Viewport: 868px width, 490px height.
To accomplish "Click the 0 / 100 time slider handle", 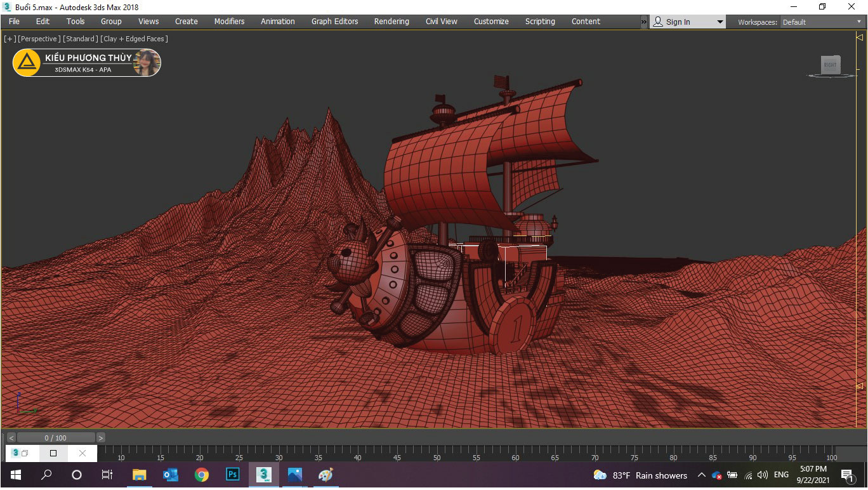I will 56,438.
